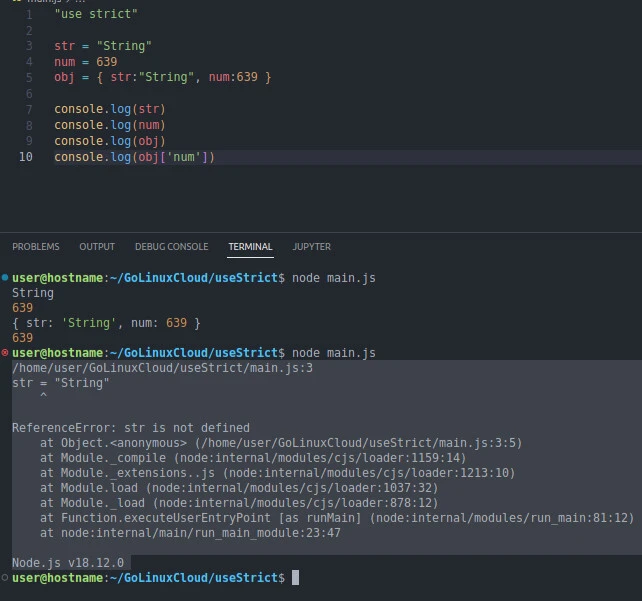This screenshot has height=601, width=642.
Task: Open the OUTPUT panel tab
Action: click(x=97, y=247)
